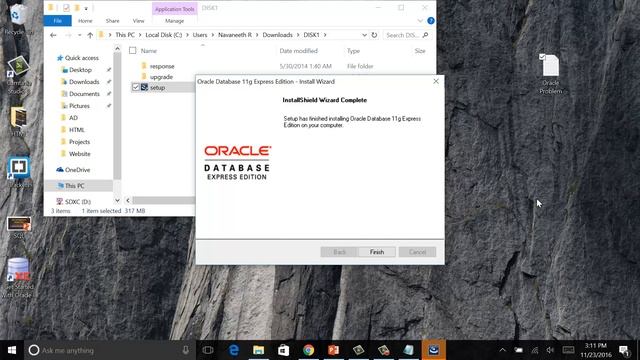This screenshot has width=640, height=360.
Task: Refresh the DISK1 folder view
Action: (374, 35)
